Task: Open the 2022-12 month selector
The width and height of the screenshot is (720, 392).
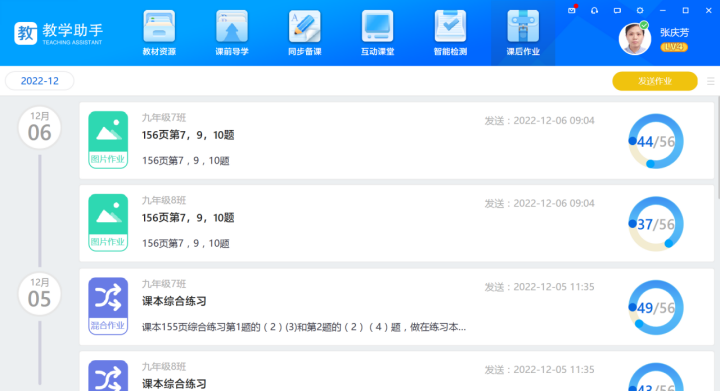Action: click(39, 81)
